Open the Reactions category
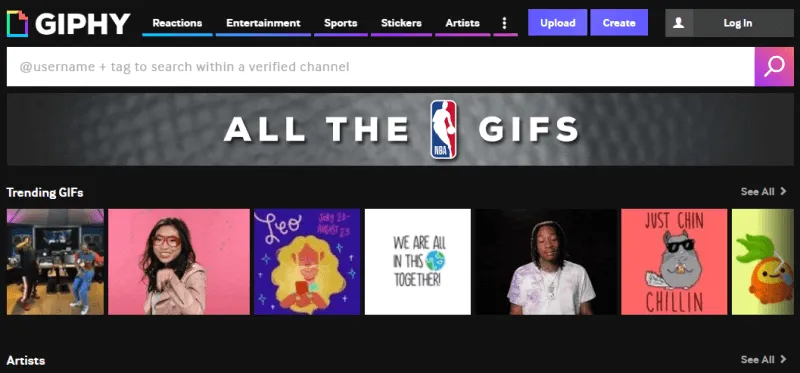The image size is (800, 373). point(177,23)
